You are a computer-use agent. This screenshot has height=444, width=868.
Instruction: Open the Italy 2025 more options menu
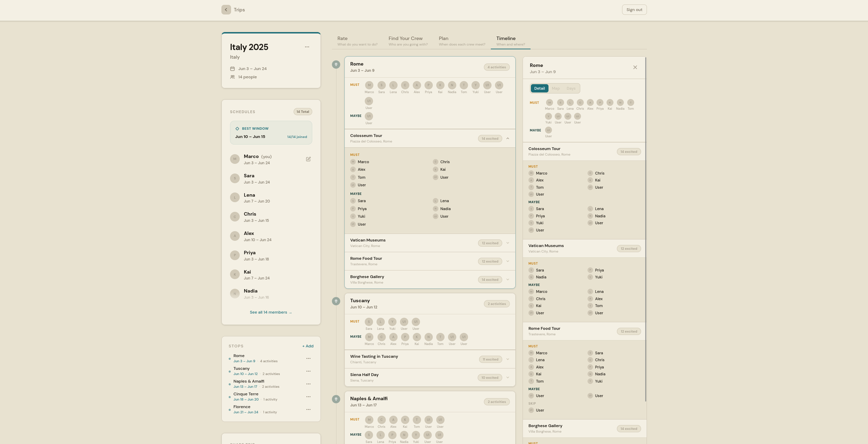pyautogui.click(x=307, y=47)
